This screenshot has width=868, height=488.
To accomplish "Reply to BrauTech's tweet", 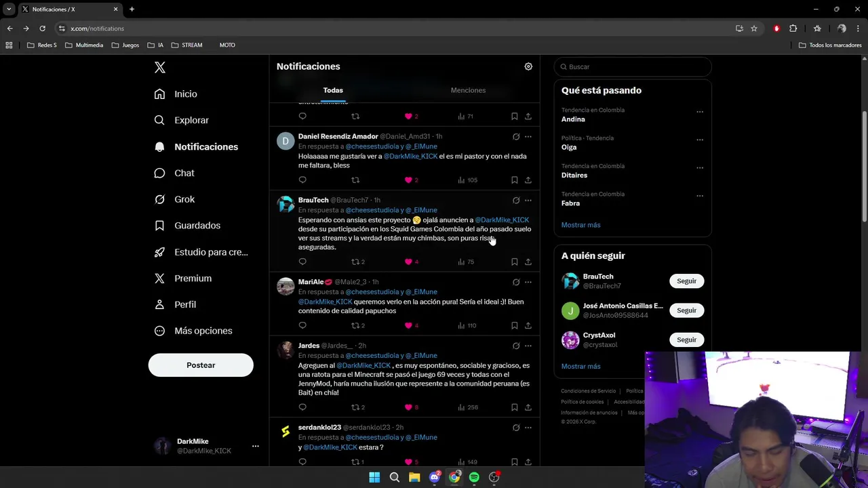I will point(302,262).
